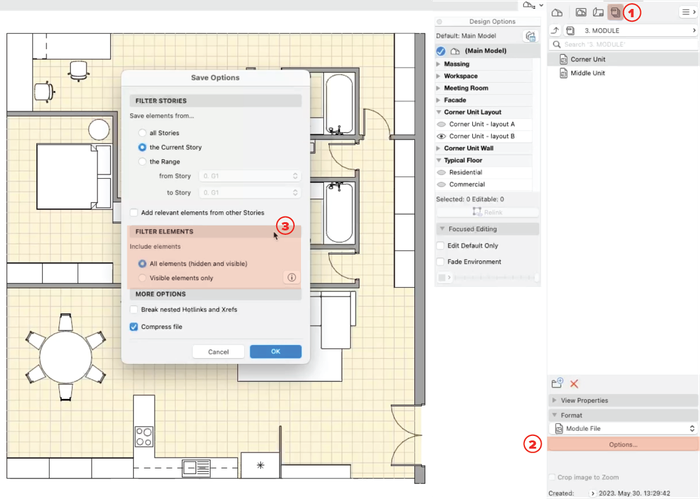Image resolution: width=700 pixels, height=499 pixels.
Task: Select the Publisher Sets icon
Action: [x=615, y=12]
